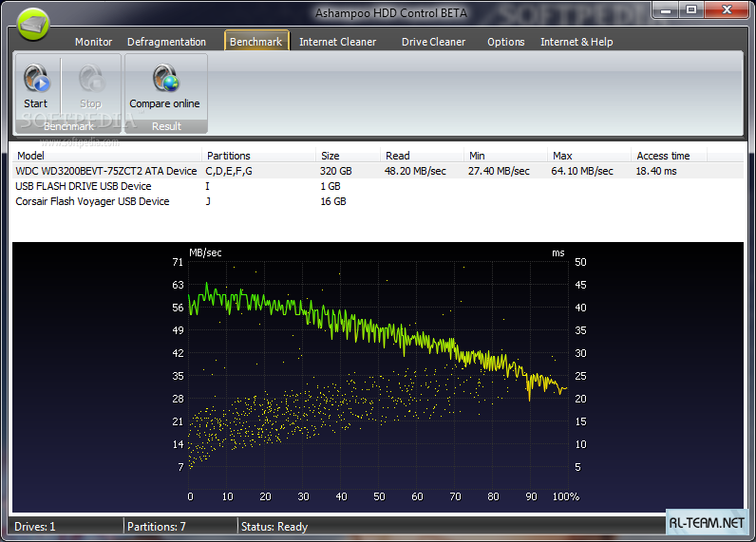Click the green Ashampoo HDD logo orb
The width and height of the screenshot is (756, 542).
pos(33,24)
